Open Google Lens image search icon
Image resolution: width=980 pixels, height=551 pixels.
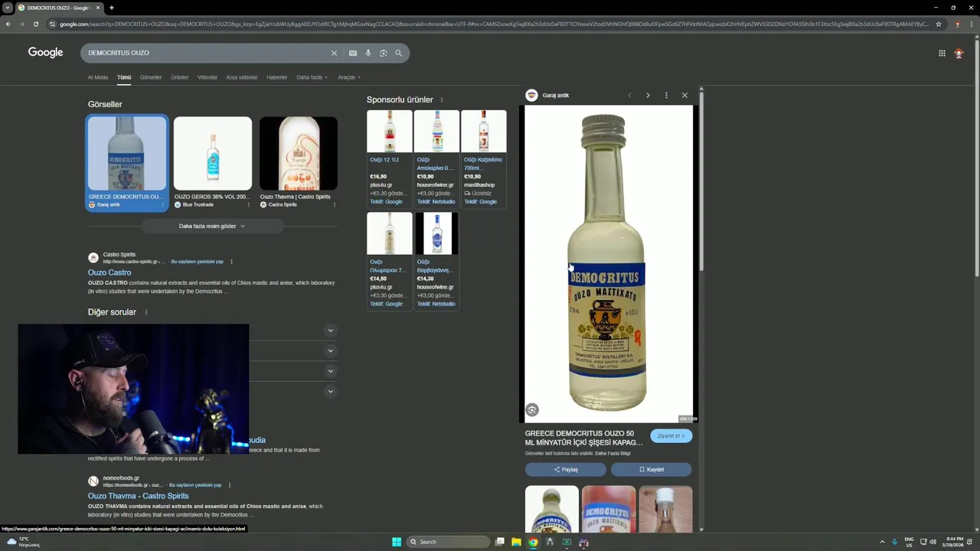click(x=383, y=53)
